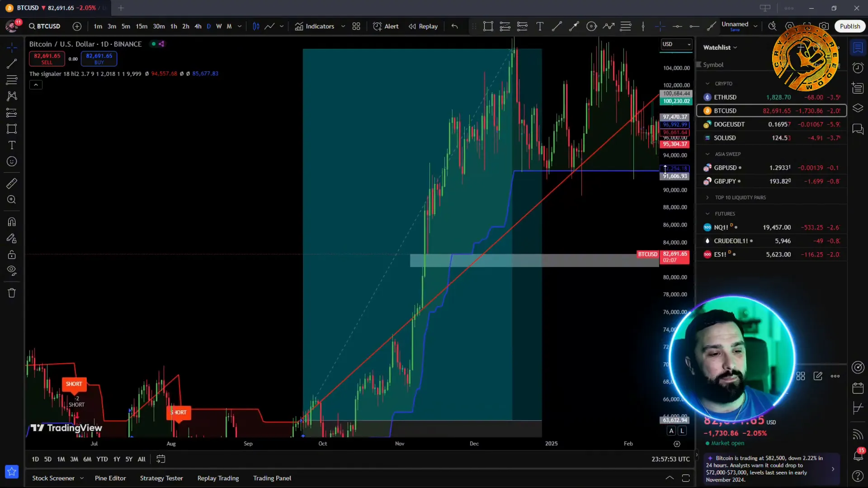
Task: Toggle stay in drawing mode
Action: 12,238
